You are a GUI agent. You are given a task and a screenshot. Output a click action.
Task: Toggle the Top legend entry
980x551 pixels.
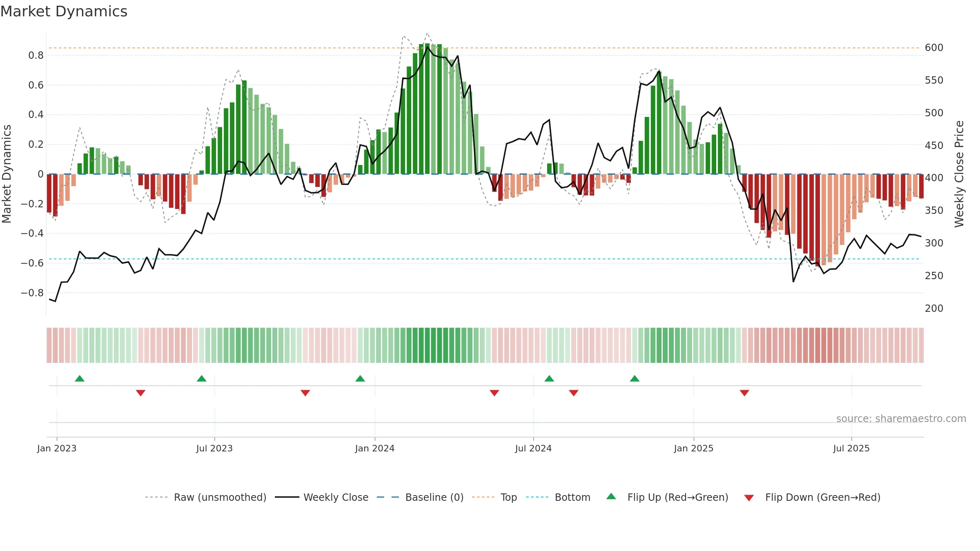(x=494, y=498)
